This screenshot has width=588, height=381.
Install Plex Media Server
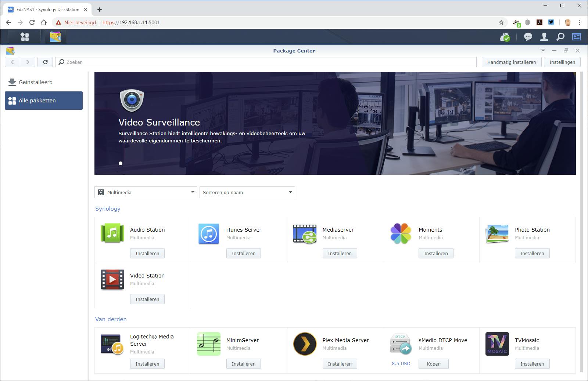pos(340,364)
